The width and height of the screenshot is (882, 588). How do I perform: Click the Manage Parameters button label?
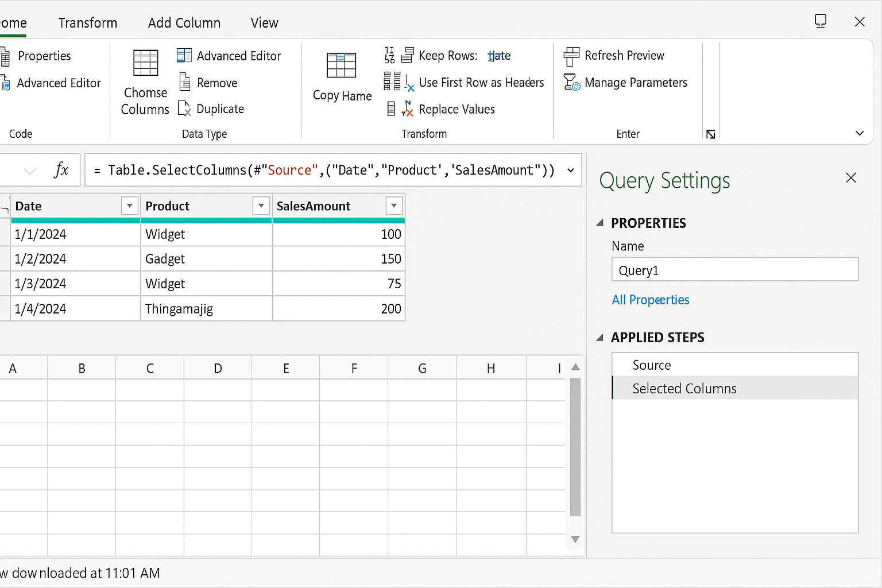coord(636,83)
